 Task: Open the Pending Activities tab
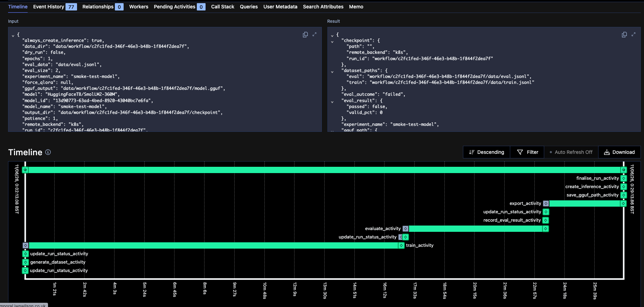click(180, 7)
